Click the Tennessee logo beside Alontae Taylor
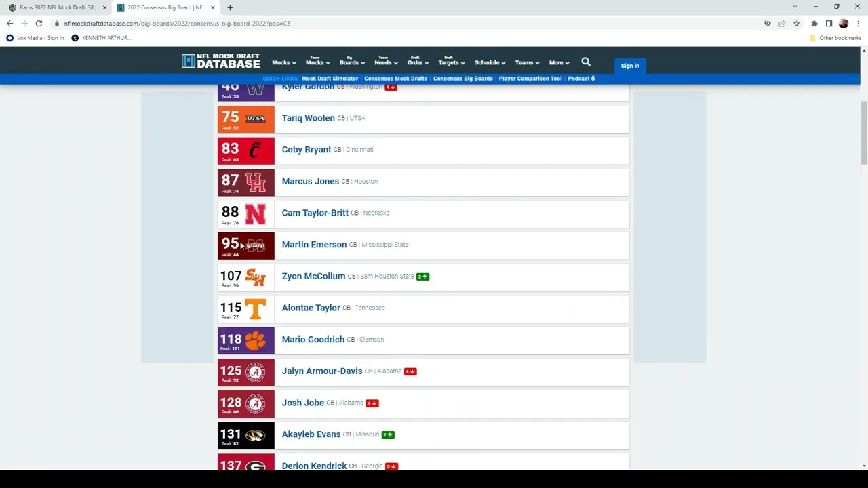Viewport: 868px width, 488px height. [255, 308]
